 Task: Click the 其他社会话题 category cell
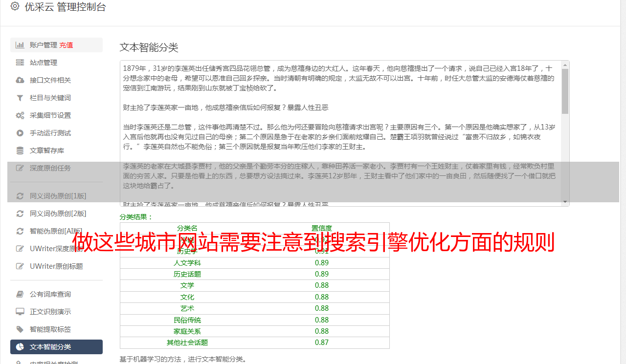coord(187,343)
